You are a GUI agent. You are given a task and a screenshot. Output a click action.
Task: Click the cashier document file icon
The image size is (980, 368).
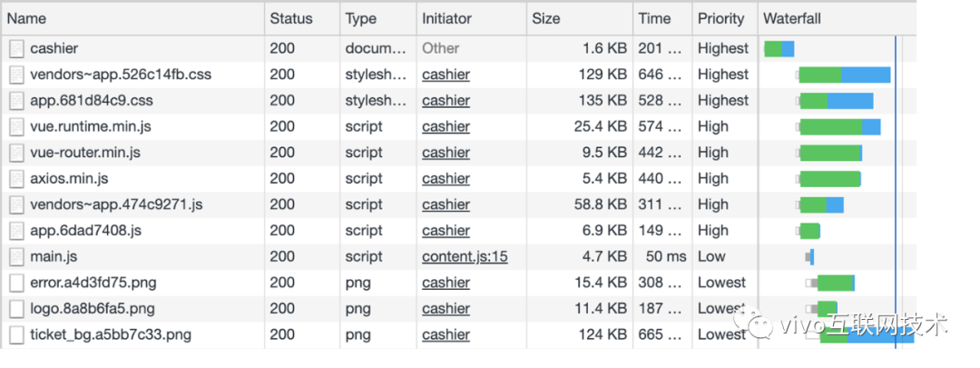click(16, 49)
